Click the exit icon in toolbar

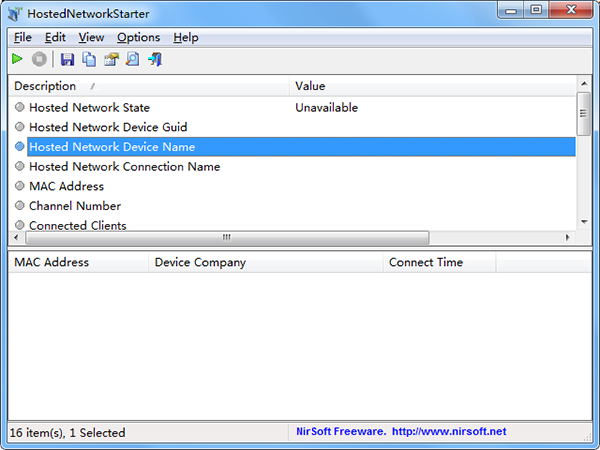click(x=155, y=59)
